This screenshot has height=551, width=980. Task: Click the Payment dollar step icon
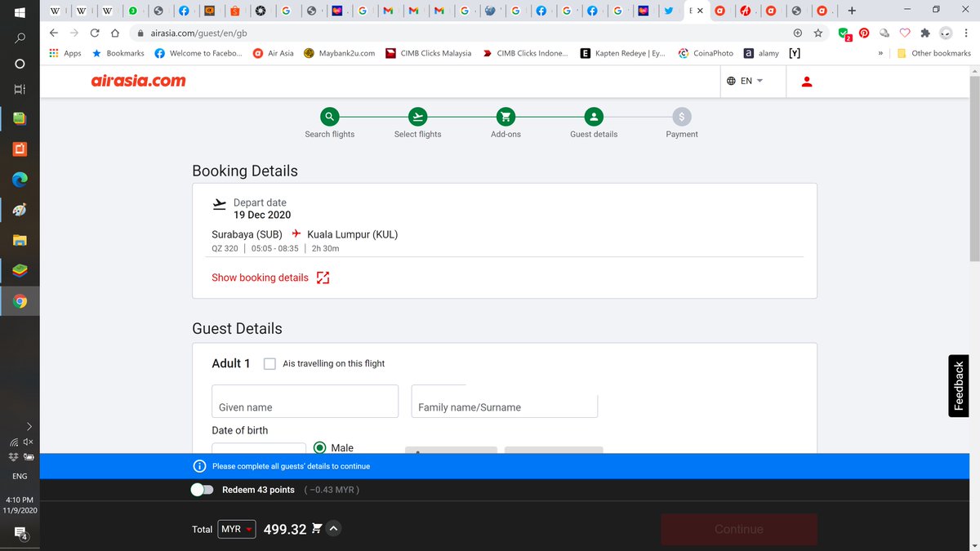click(x=682, y=116)
